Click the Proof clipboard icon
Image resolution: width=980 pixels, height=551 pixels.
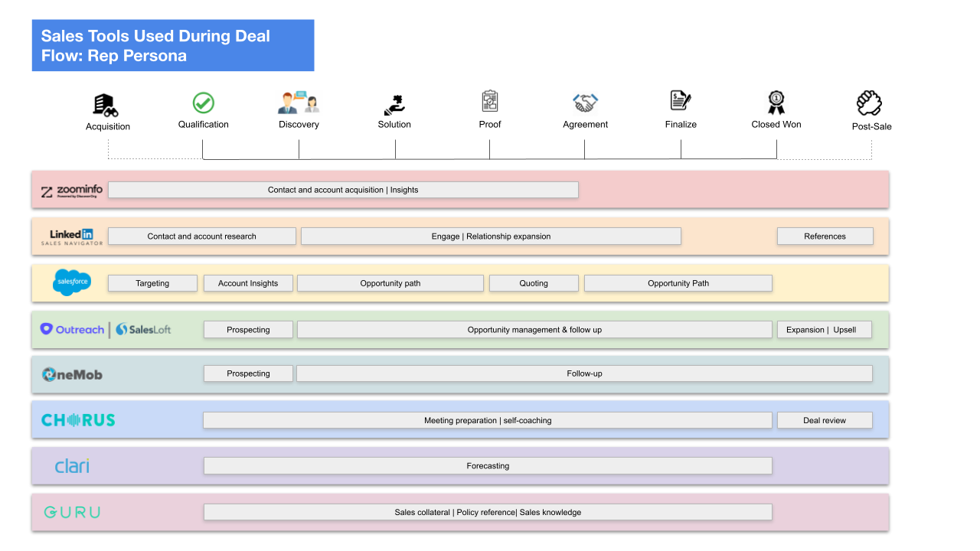[490, 101]
